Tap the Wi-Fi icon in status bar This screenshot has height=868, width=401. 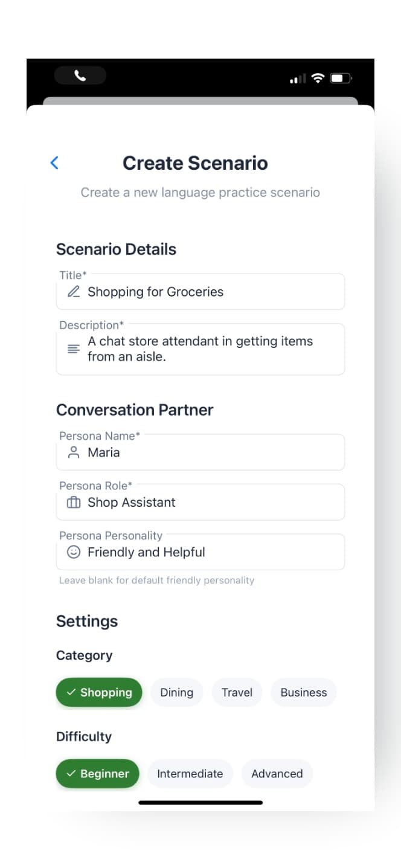[x=318, y=79]
